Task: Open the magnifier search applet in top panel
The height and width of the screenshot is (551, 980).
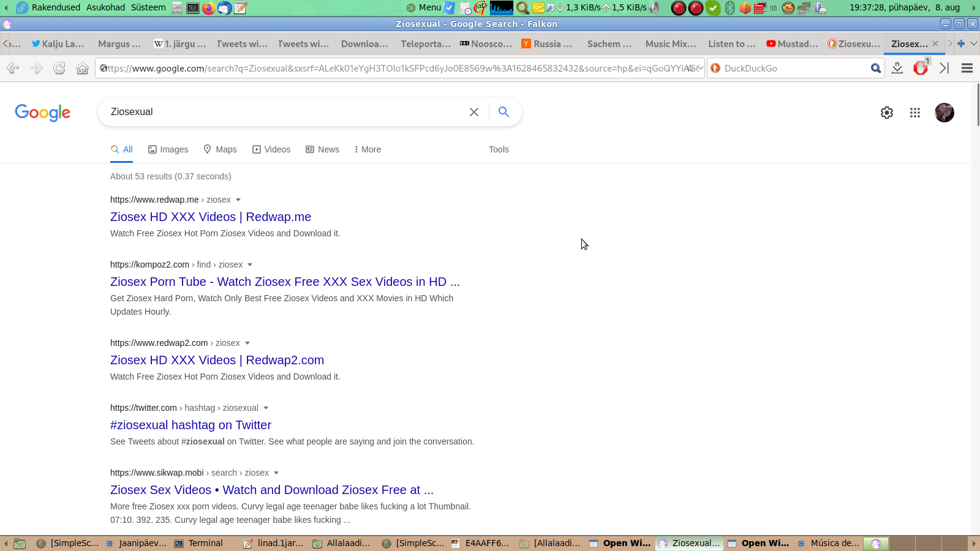Action: 522,8
